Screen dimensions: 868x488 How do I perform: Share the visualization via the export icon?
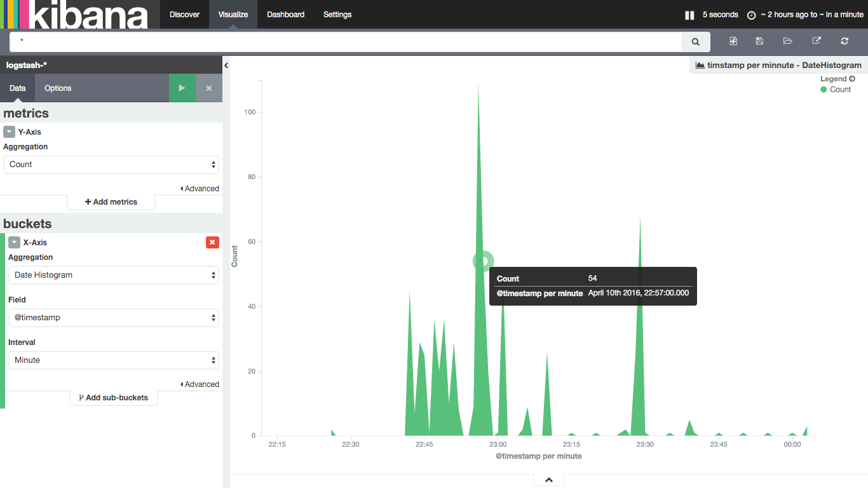816,41
